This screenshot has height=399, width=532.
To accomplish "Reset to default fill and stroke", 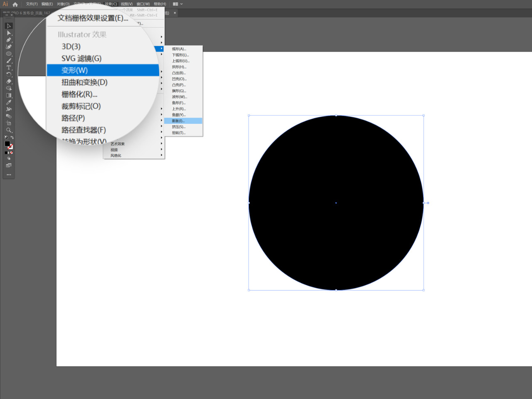I will (x=6, y=137).
